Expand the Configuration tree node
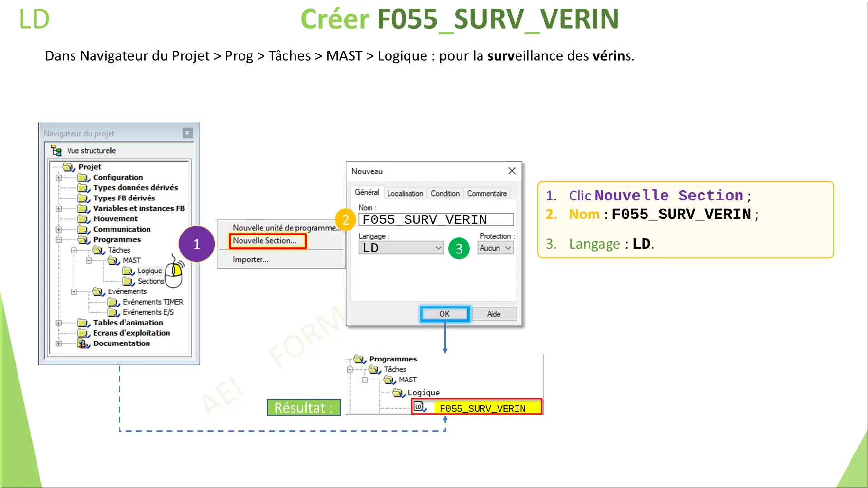Screen dimensions: 868x488 point(58,178)
